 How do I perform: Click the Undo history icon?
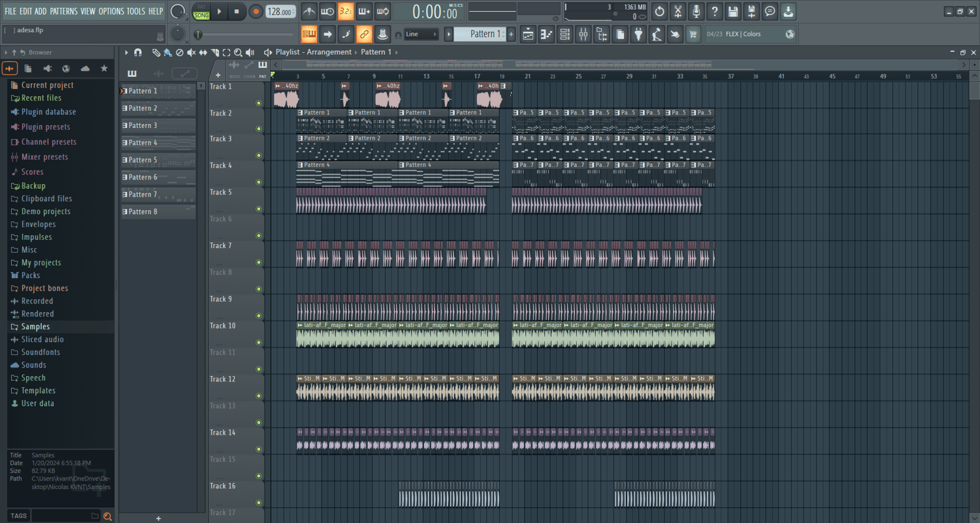pyautogui.click(x=660, y=11)
